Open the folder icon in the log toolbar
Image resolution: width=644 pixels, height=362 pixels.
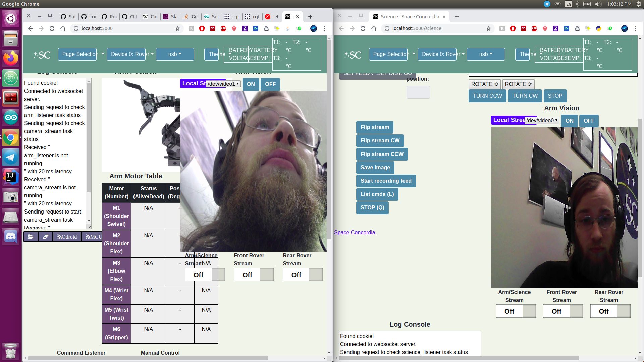pyautogui.click(x=31, y=237)
